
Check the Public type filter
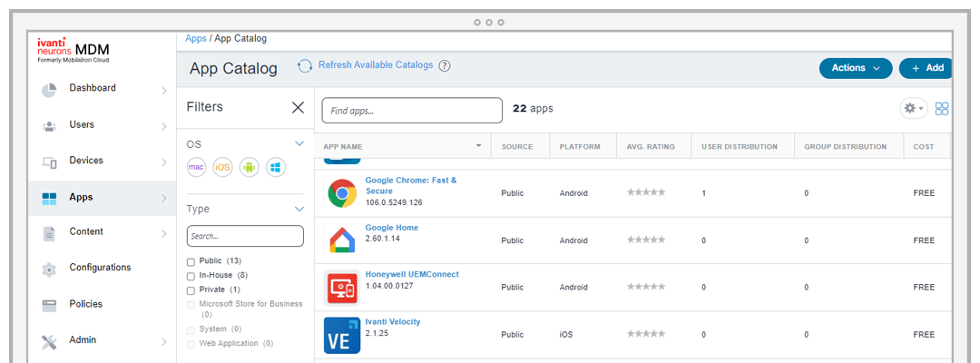pyautogui.click(x=191, y=261)
